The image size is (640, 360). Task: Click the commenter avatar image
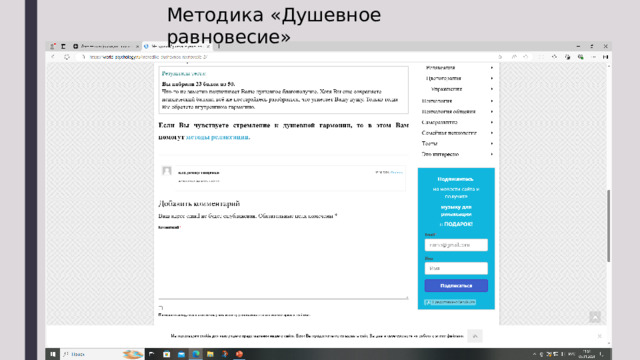[x=167, y=171]
